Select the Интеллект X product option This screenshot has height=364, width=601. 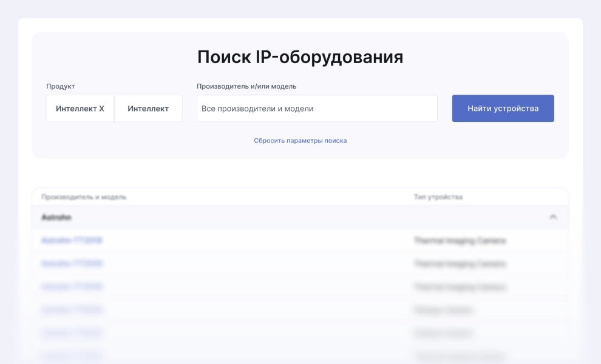click(x=80, y=109)
